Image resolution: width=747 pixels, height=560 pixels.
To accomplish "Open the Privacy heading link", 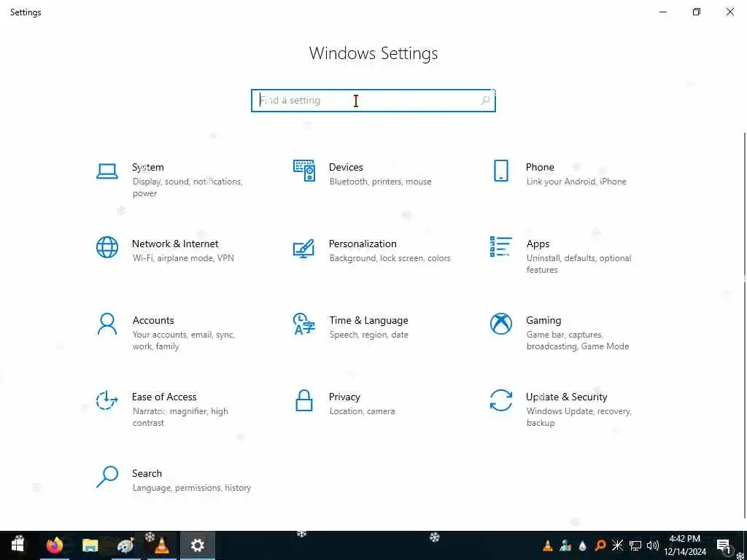I will (x=344, y=397).
